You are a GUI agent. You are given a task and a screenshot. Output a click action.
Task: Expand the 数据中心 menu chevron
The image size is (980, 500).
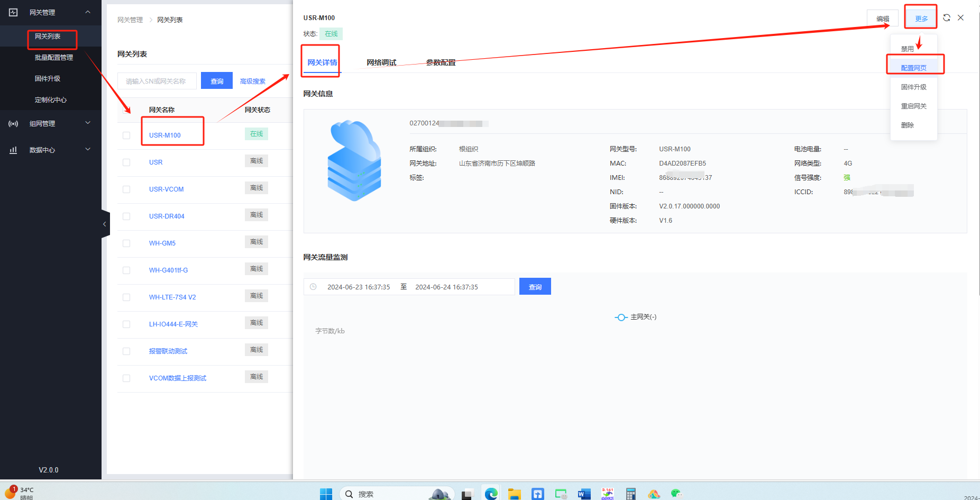88,150
